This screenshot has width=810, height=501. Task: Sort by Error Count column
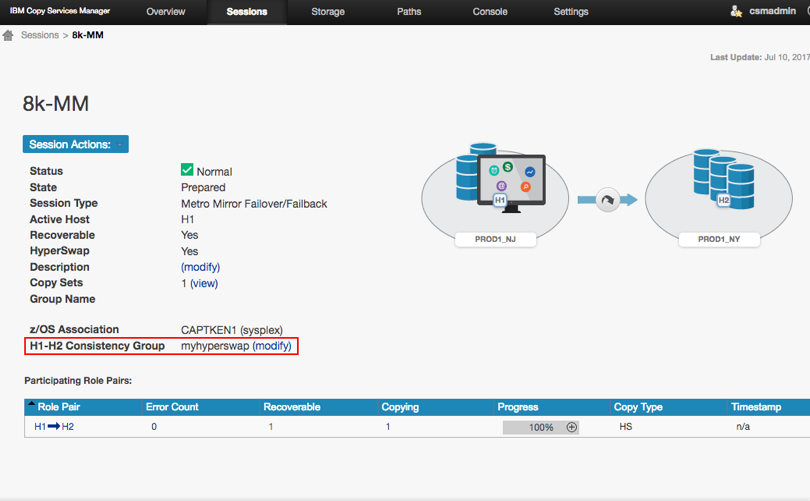click(x=172, y=407)
